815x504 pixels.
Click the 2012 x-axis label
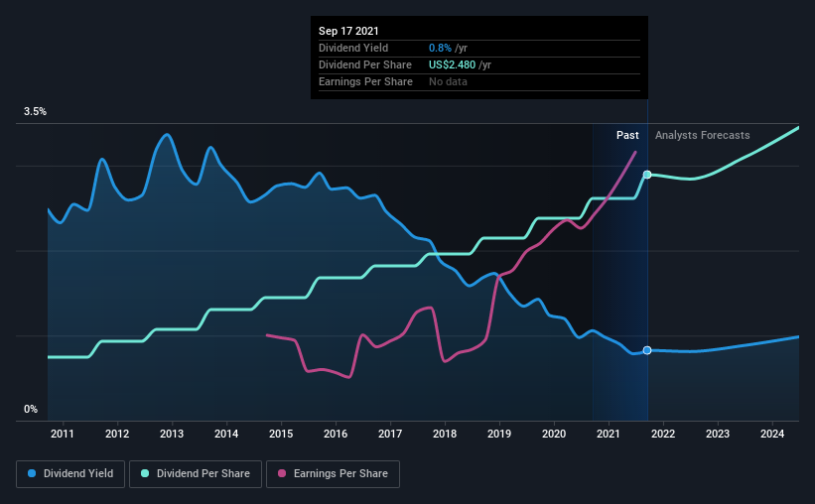[117, 434]
